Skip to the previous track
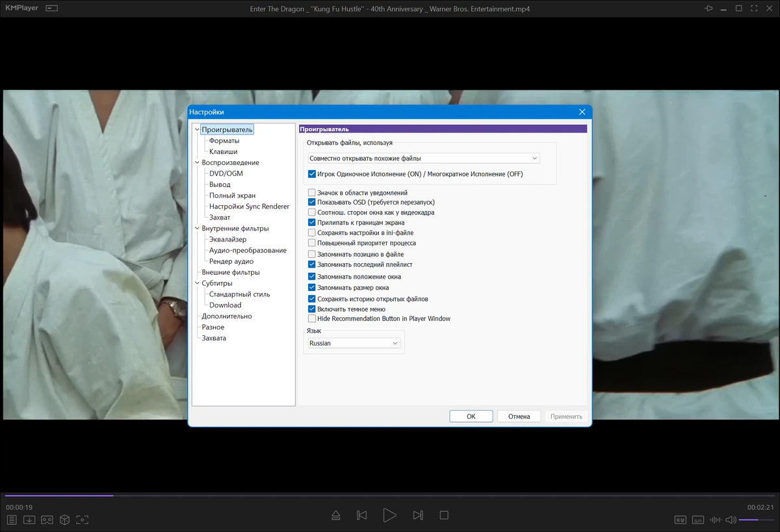The image size is (780, 532). click(362, 515)
